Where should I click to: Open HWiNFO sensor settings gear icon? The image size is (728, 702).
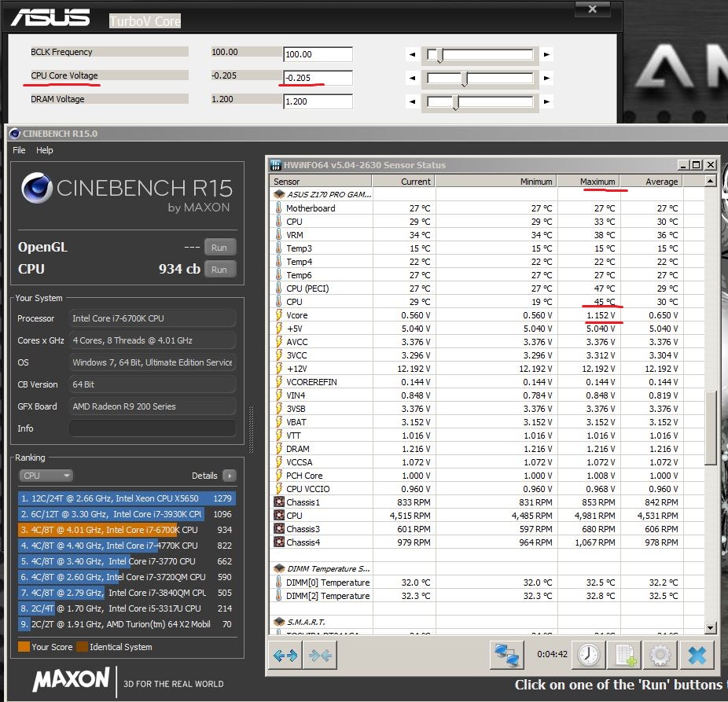tap(660, 655)
